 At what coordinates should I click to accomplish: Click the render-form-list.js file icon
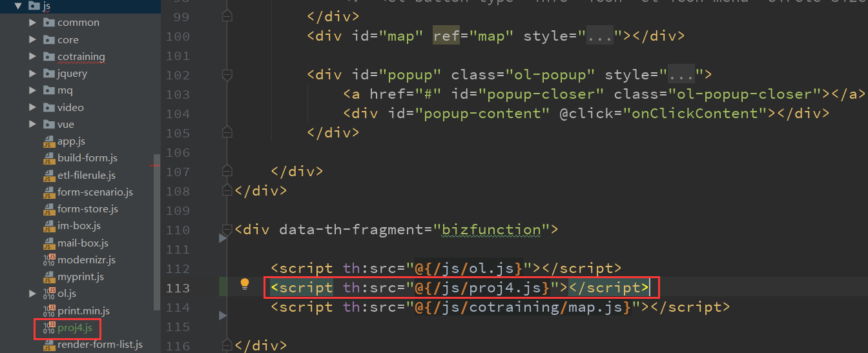click(x=49, y=345)
